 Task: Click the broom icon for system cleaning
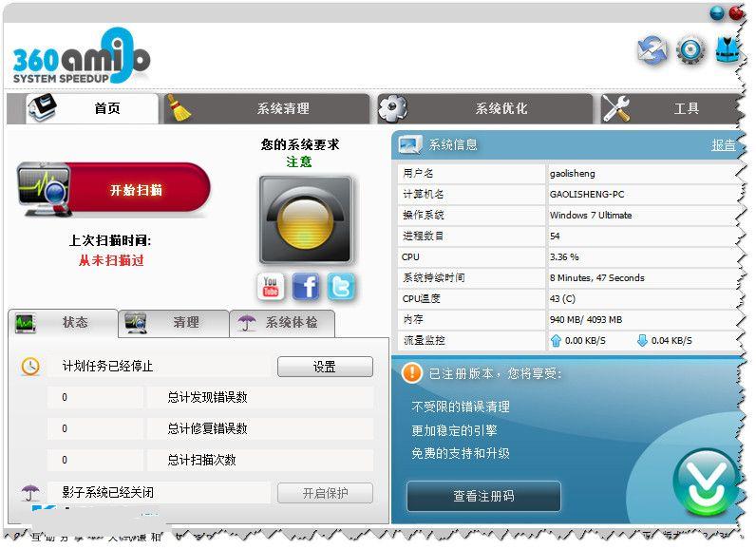tap(178, 107)
